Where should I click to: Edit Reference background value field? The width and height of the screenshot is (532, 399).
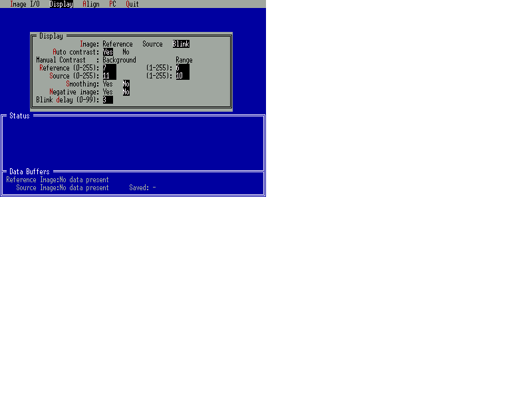click(x=109, y=68)
